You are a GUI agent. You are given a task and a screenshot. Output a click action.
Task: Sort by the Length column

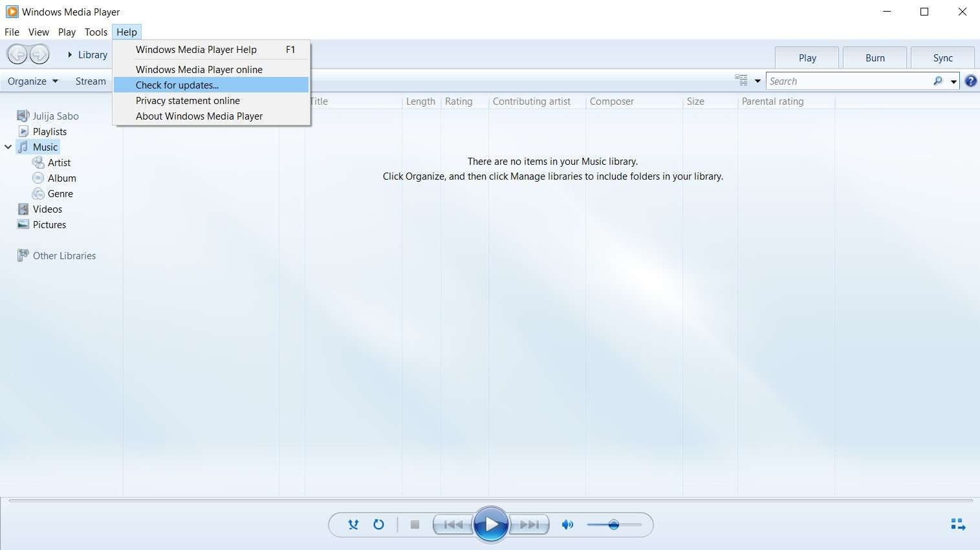point(421,101)
